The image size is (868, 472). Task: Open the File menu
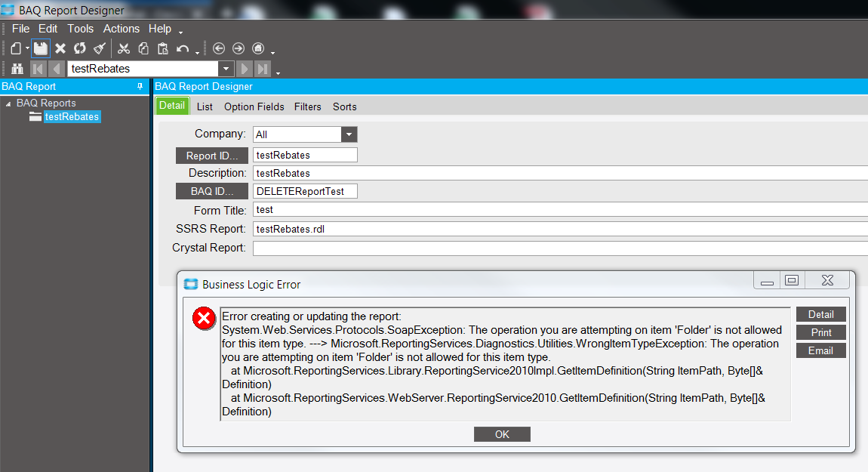tap(20, 29)
